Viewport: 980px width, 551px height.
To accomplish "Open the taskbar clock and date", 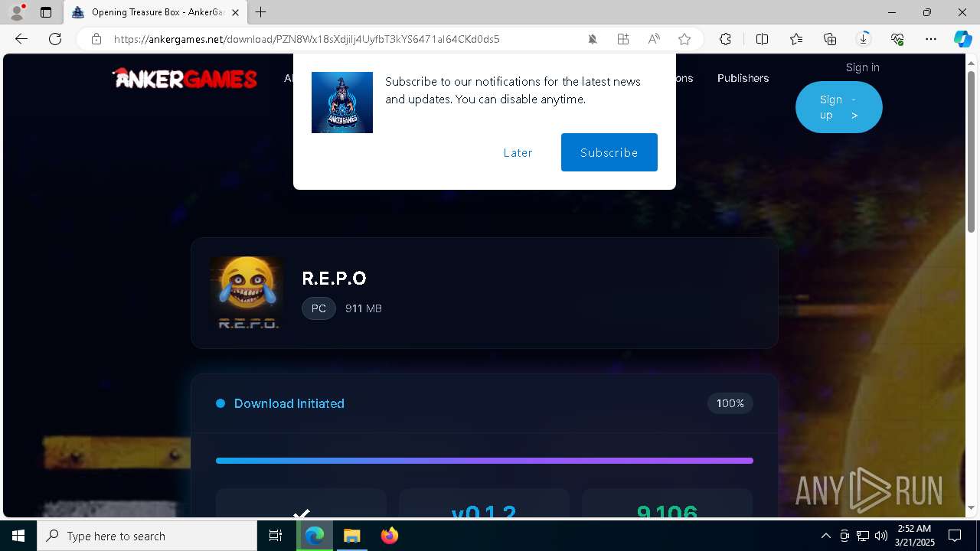I will [x=914, y=536].
